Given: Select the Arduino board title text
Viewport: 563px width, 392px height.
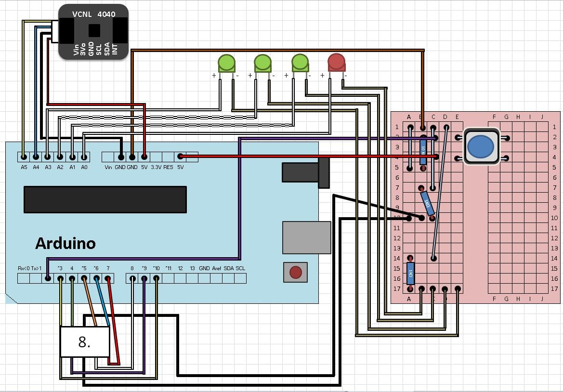Looking at the screenshot, I should point(65,244).
